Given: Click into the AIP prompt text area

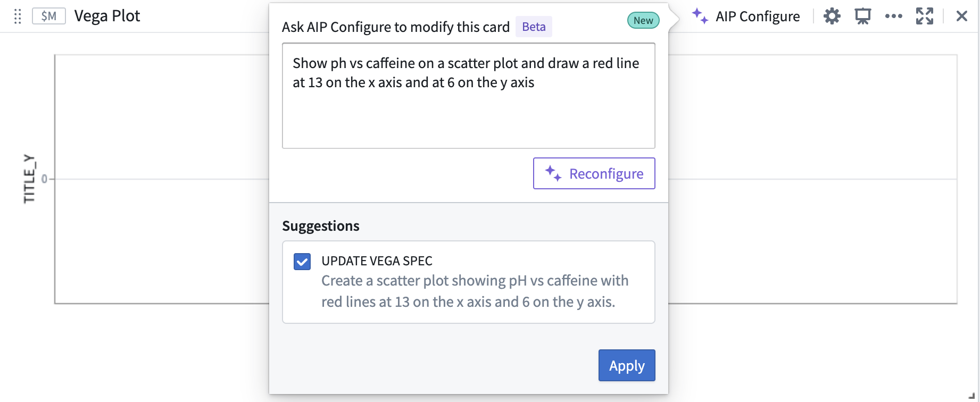Looking at the screenshot, I should click(469, 96).
